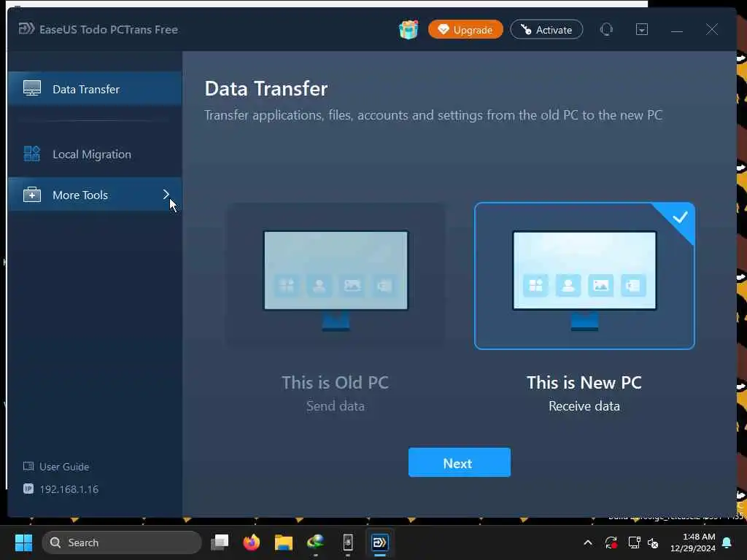Click the User Guide book icon
This screenshot has width=747, height=560.
point(28,466)
